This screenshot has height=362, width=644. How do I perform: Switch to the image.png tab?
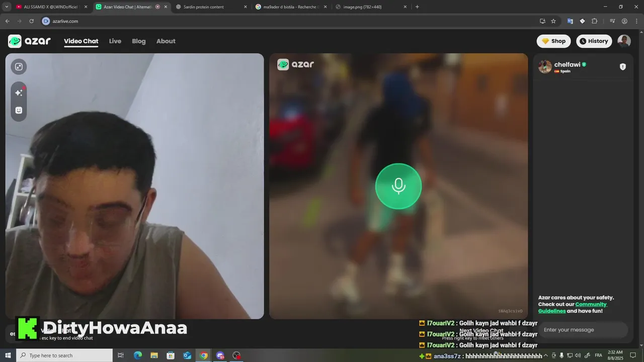(x=371, y=7)
